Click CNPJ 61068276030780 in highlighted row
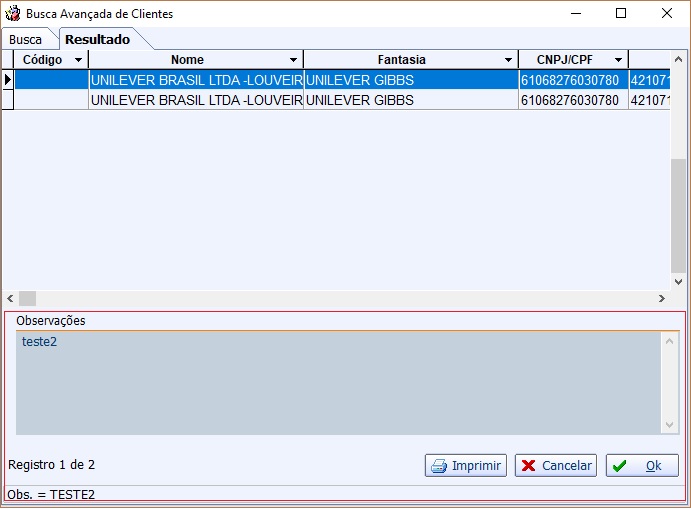 click(574, 80)
